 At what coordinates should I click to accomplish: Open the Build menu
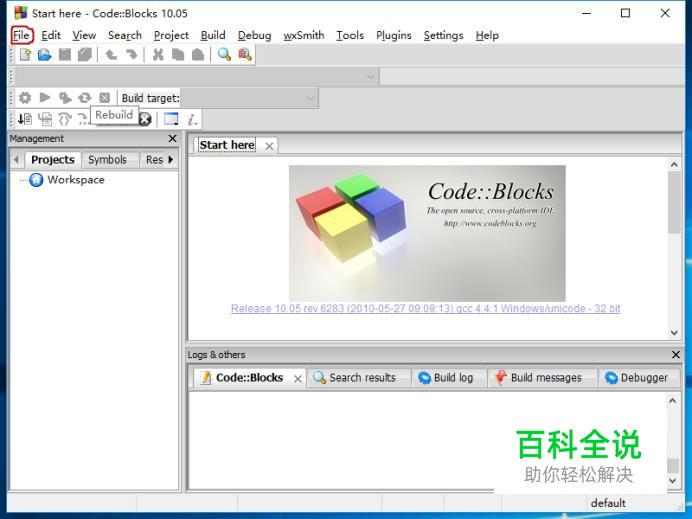(x=213, y=35)
